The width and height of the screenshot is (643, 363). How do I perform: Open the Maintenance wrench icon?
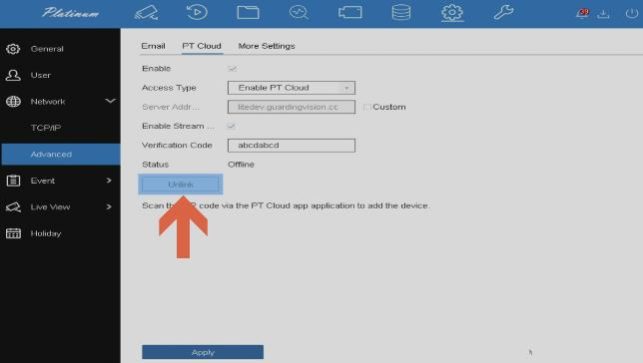click(503, 12)
